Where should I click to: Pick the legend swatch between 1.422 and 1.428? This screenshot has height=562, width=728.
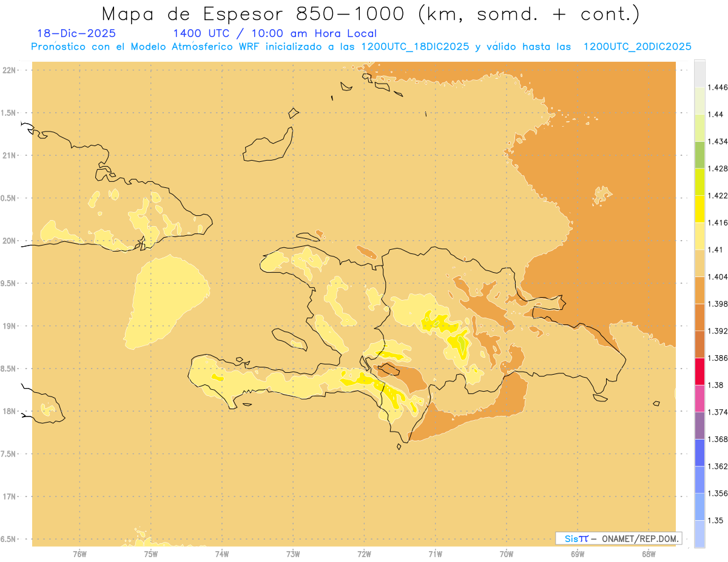tap(699, 182)
